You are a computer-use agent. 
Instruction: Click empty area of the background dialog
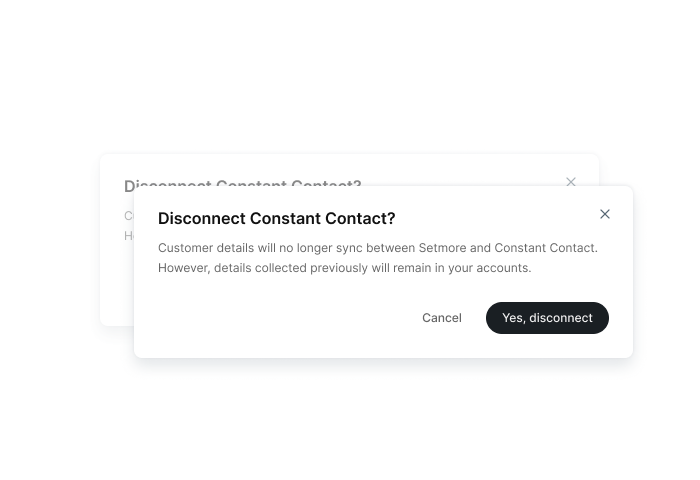(117, 281)
